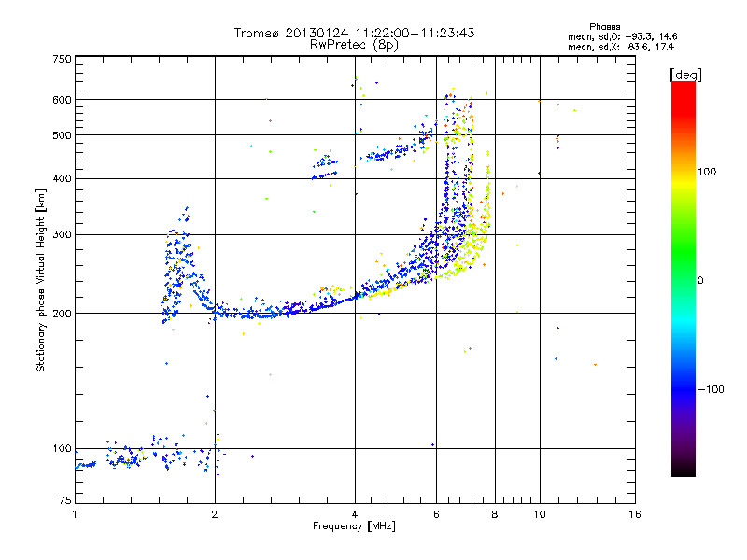Click the phase colorbar gradient
Image resolution: width=747 pixels, height=560 pixels.
[x=684, y=279]
